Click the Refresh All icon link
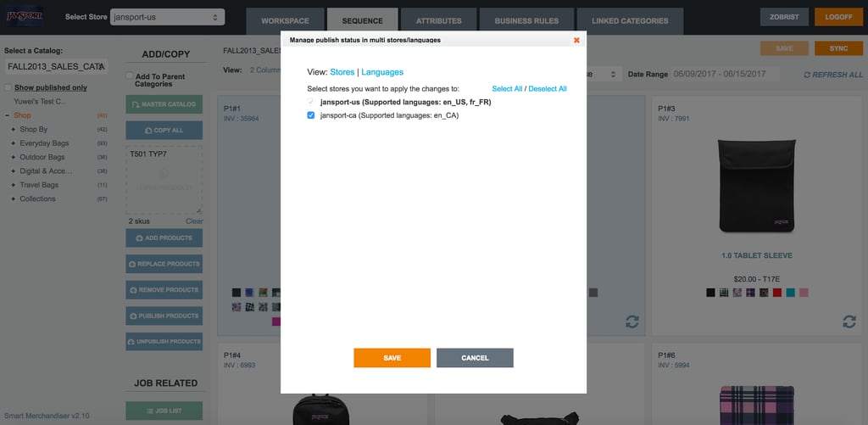Viewport: 868px width, 425px height. coord(807,75)
